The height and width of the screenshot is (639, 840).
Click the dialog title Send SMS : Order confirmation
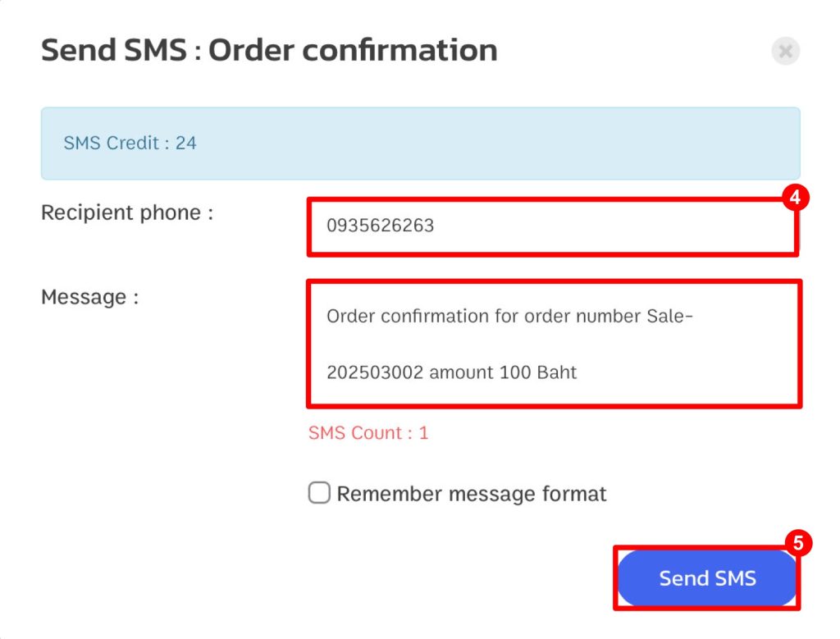click(269, 50)
